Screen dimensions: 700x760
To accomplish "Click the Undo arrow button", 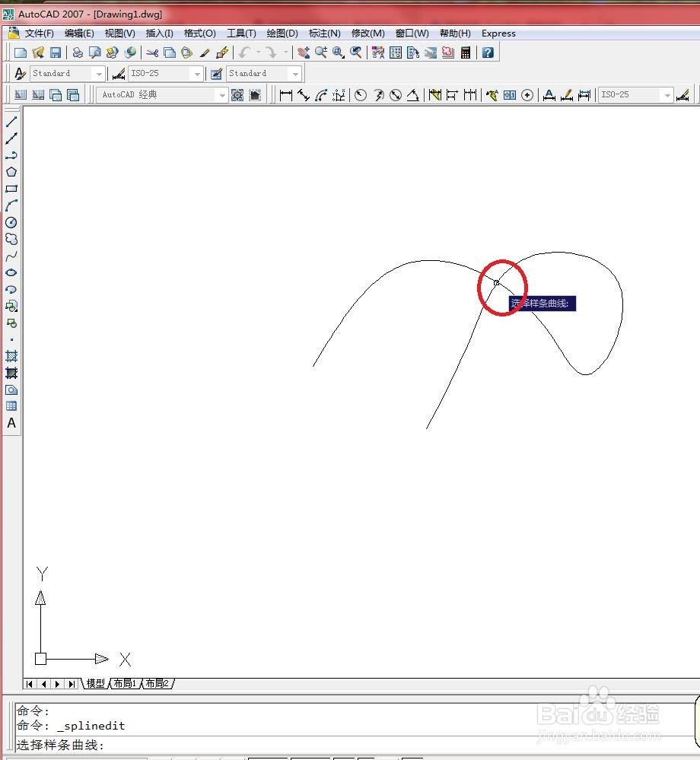I will point(244,52).
